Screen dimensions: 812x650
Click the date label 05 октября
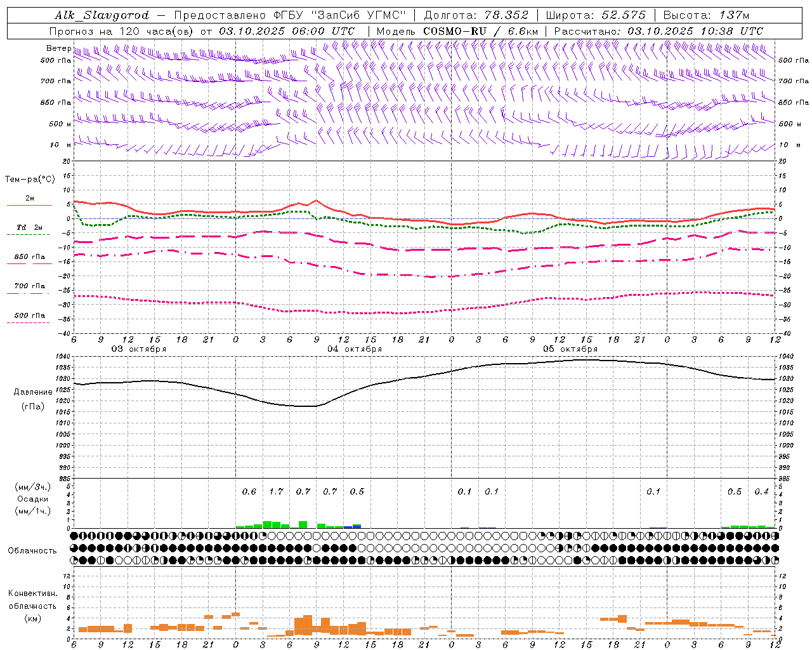point(570,349)
